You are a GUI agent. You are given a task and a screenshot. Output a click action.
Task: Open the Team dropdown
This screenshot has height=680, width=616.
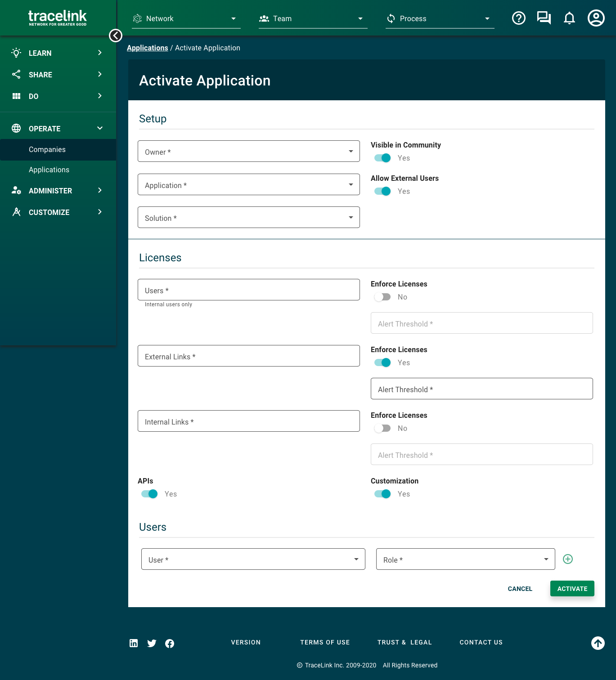[x=313, y=18]
